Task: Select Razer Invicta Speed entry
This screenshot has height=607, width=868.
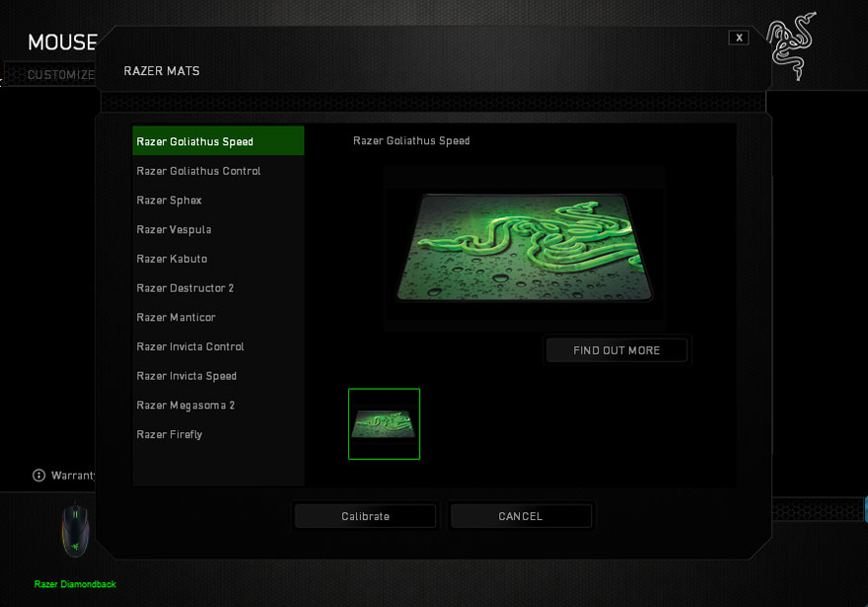Action: click(x=218, y=376)
